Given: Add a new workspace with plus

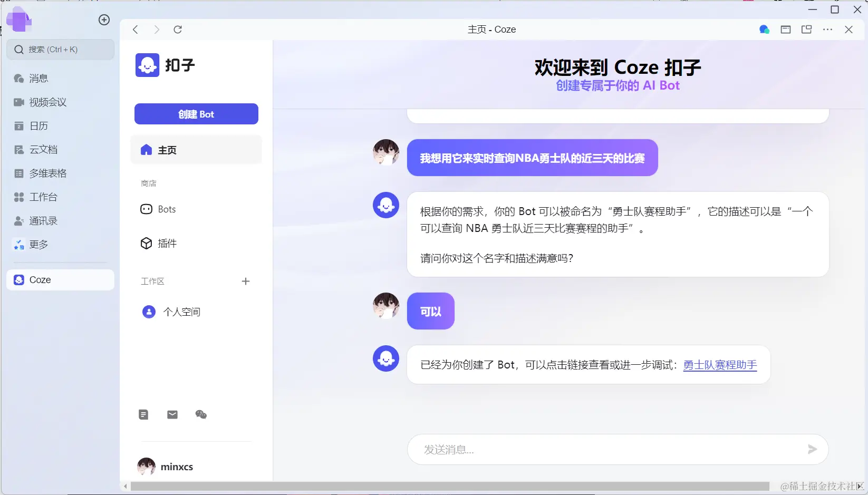Looking at the screenshot, I should [246, 282].
